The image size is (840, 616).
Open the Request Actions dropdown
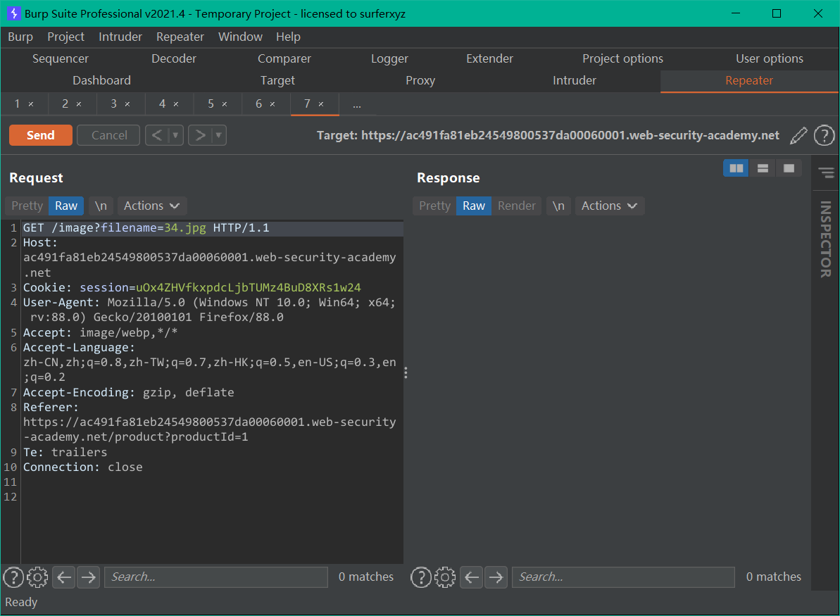tap(151, 206)
